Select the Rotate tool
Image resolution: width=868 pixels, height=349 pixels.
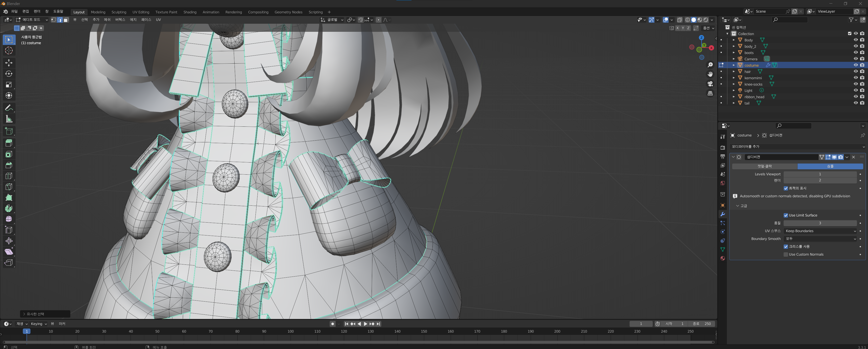[9, 74]
